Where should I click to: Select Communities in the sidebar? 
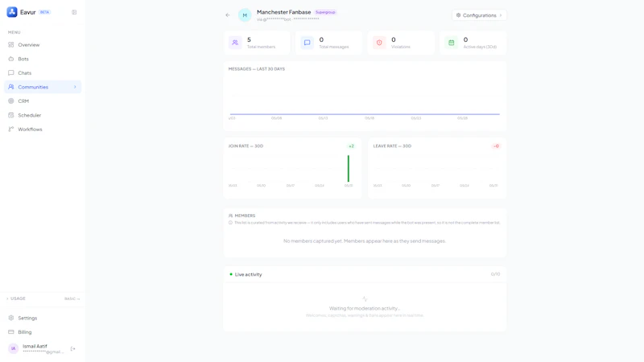click(43, 87)
